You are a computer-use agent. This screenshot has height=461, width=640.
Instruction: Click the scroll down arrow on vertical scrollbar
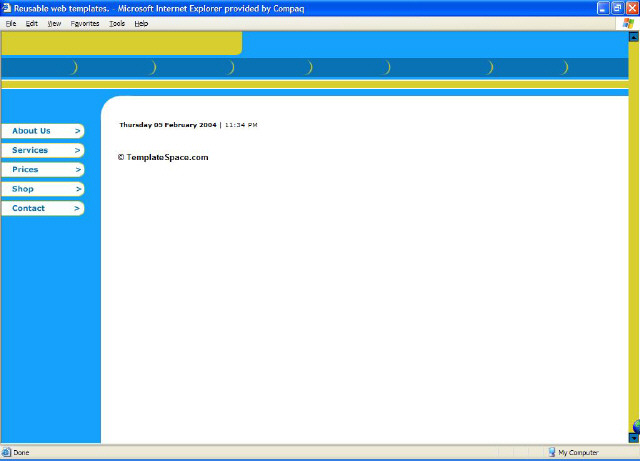633,437
